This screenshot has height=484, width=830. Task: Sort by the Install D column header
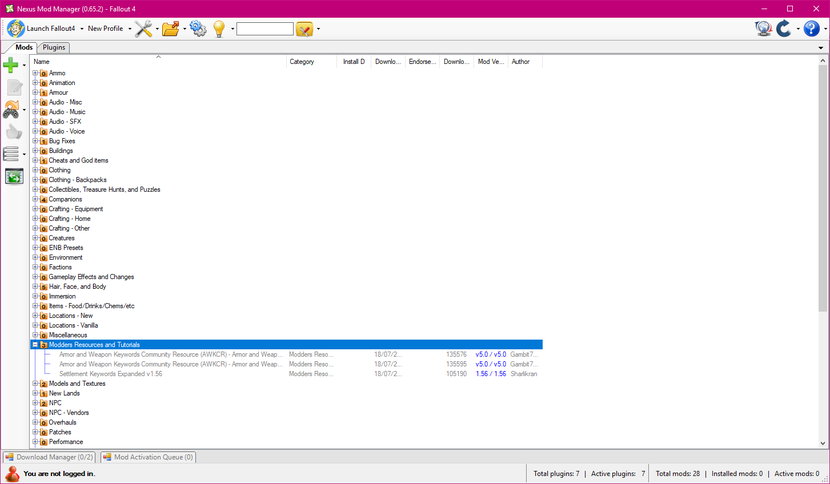(x=354, y=61)
